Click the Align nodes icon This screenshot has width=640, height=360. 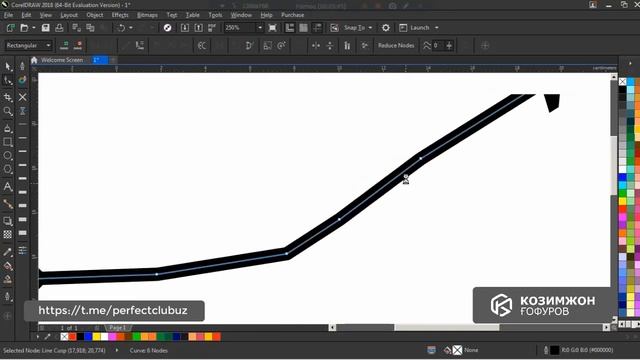(347, 46)
